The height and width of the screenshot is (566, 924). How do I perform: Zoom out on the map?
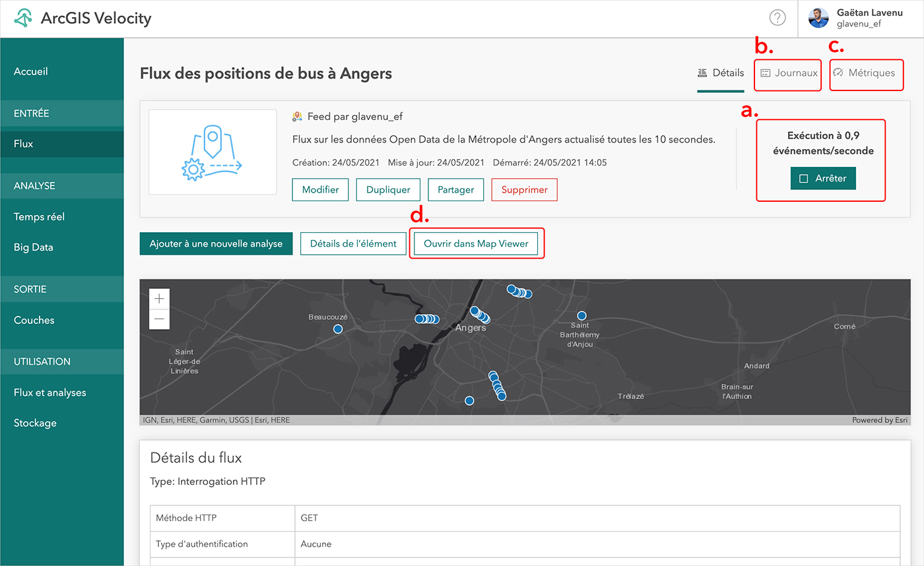click(x=159, y=319)
